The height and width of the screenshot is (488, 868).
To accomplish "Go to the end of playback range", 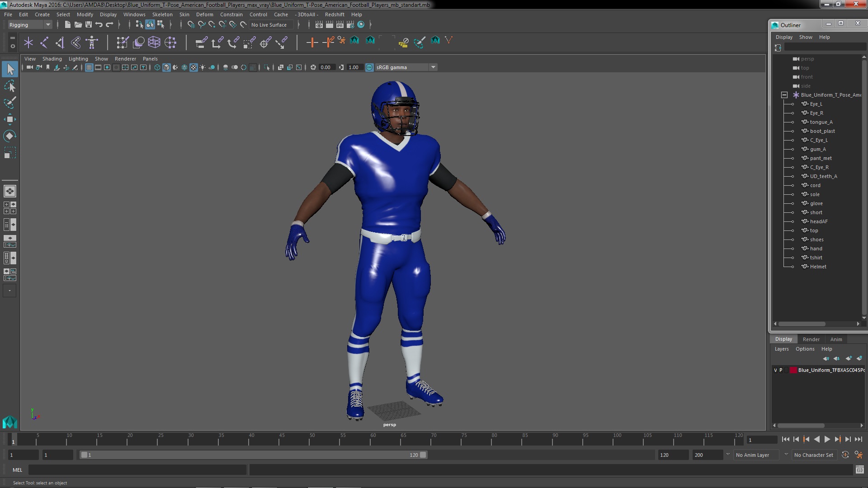I will pyautogui.click(x=859, y=439).
